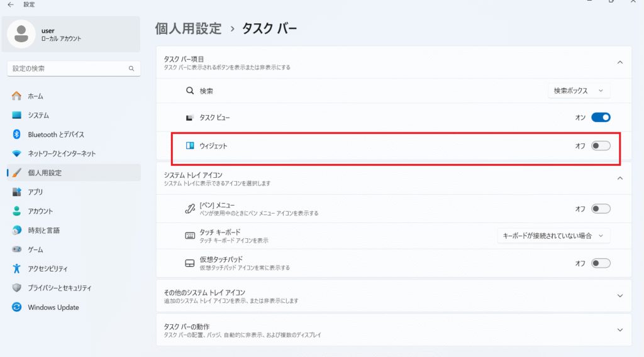Turn off the タスク ビュー toggle
The width and height of the screenshot is (644, 357).
pyautogui.click(x=601, y=117)
